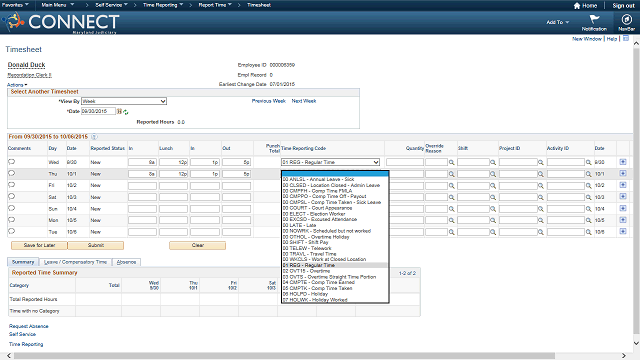Screen dimensions: 640x360
Task: Add a row with plus icon for 10/5
Action: click(623, 220)
